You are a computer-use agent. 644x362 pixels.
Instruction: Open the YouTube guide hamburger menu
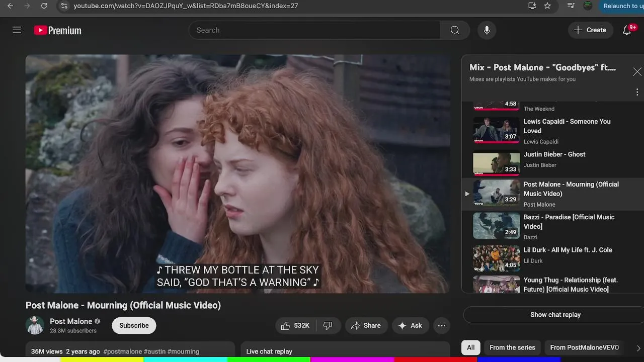pos(17,30)
